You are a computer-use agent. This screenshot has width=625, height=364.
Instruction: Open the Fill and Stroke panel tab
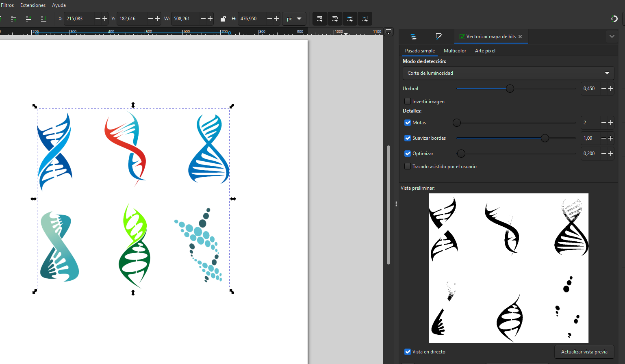[439, 37]
